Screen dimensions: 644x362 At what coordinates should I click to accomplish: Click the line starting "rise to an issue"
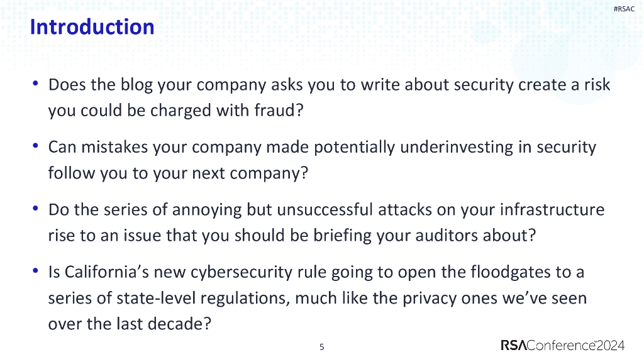coord(291,236)
